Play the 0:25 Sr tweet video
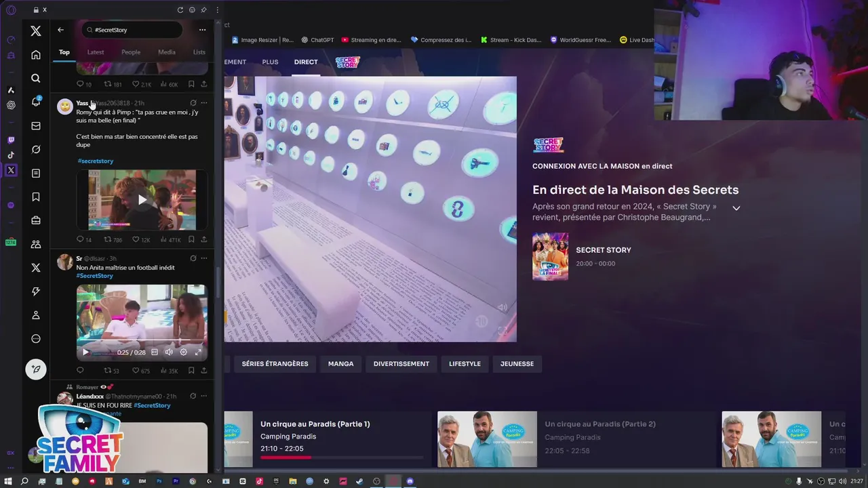Image resolution: width=868 pixels, height=488 pixels. [85, 352]
